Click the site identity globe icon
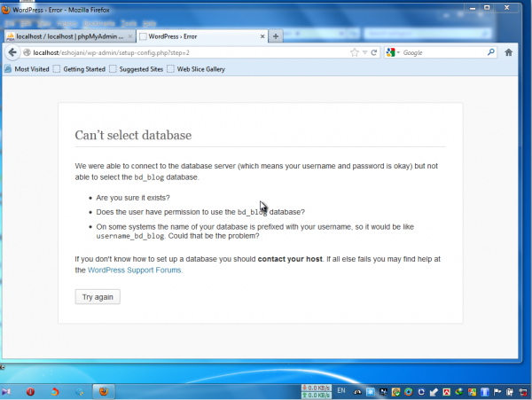The width and height of the screenshot is (532, 400). point(27,52)
